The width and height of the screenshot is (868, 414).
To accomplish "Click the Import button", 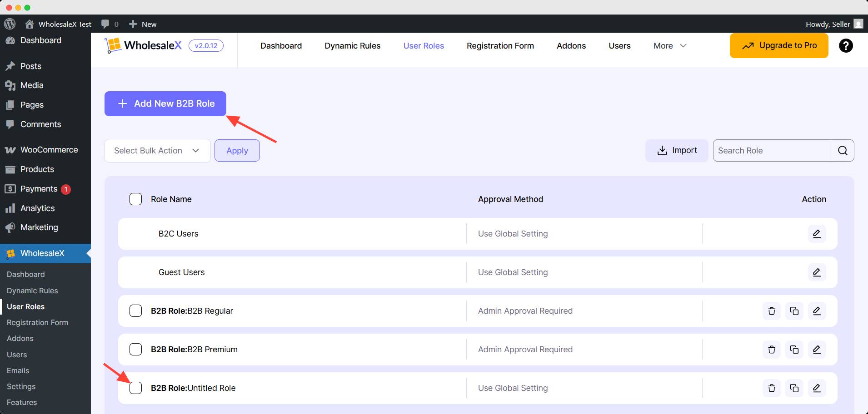I will [x=677, y=150].
